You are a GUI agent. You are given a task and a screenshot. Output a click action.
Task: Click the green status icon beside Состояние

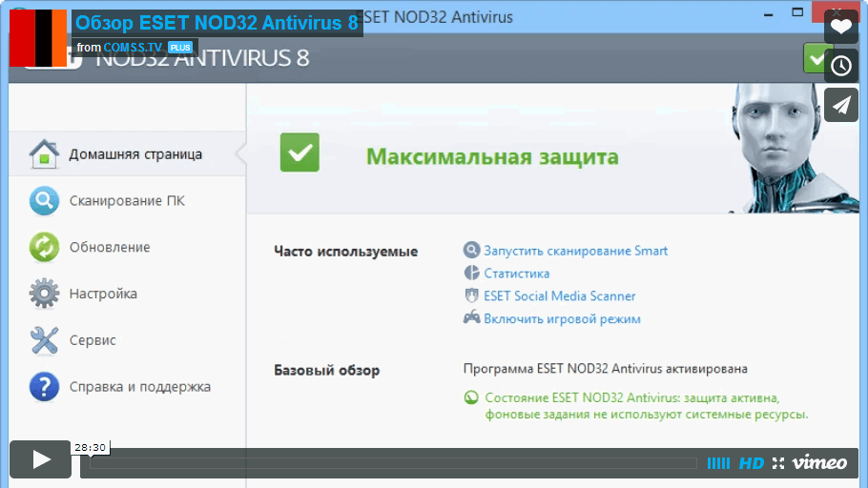[471, 397]
